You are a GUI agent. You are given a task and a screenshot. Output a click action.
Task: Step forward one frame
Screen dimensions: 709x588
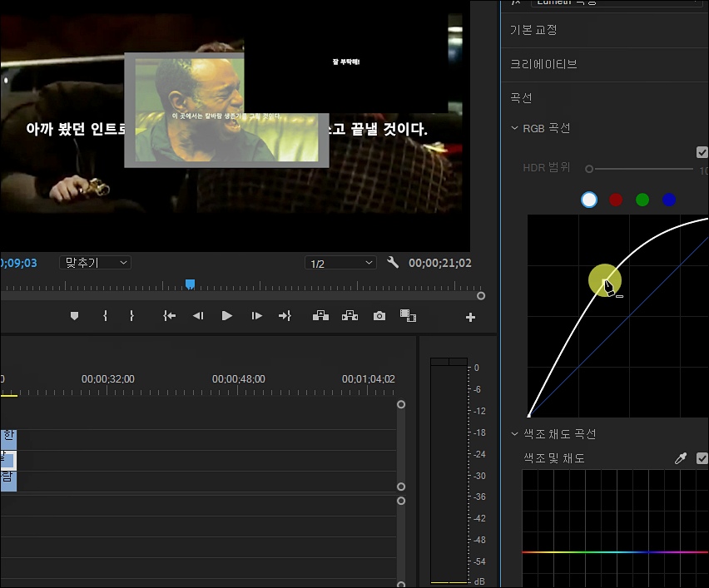(256, 315)
